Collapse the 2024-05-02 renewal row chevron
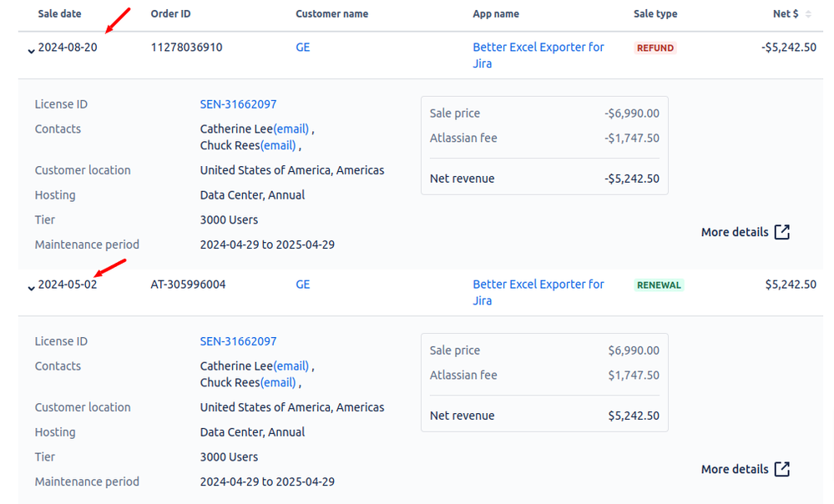The image size is (834, 504). pos(32,288)
